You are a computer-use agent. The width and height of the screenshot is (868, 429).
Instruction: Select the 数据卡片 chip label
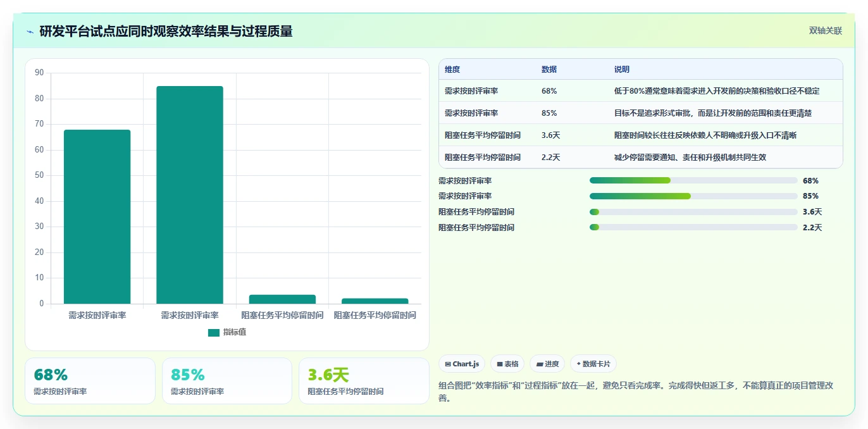pos(597,364)
